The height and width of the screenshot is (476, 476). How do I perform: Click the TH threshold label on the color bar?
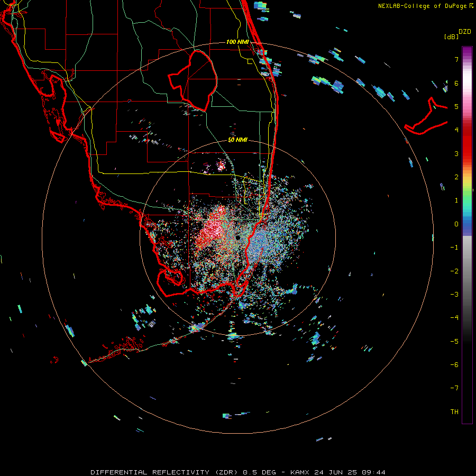click(454, 412)
